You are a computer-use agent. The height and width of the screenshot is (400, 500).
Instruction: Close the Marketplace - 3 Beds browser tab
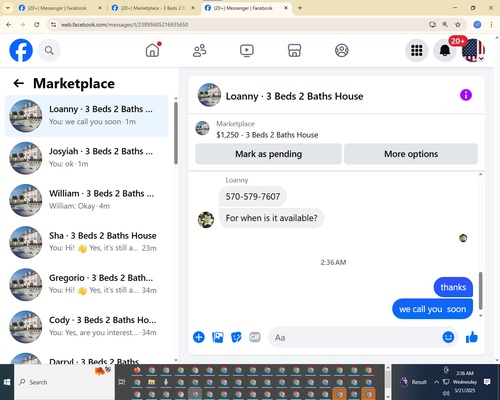193,8
